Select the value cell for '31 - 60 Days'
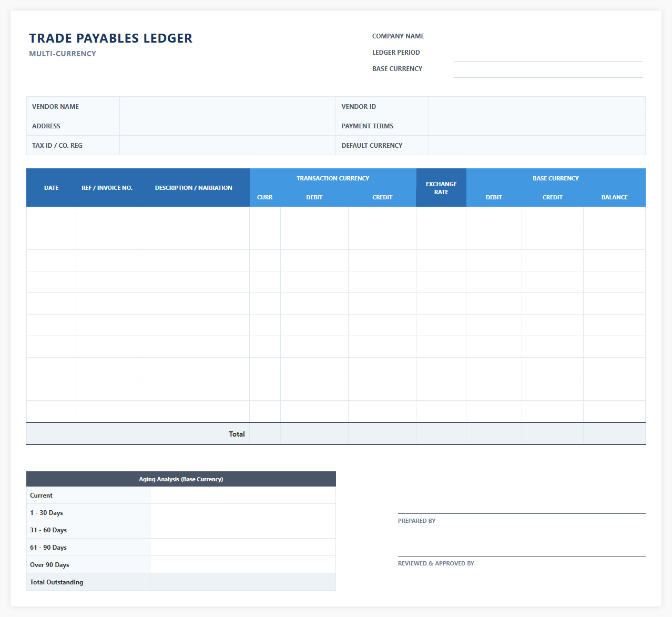672x617 pixels. point(243,530)
